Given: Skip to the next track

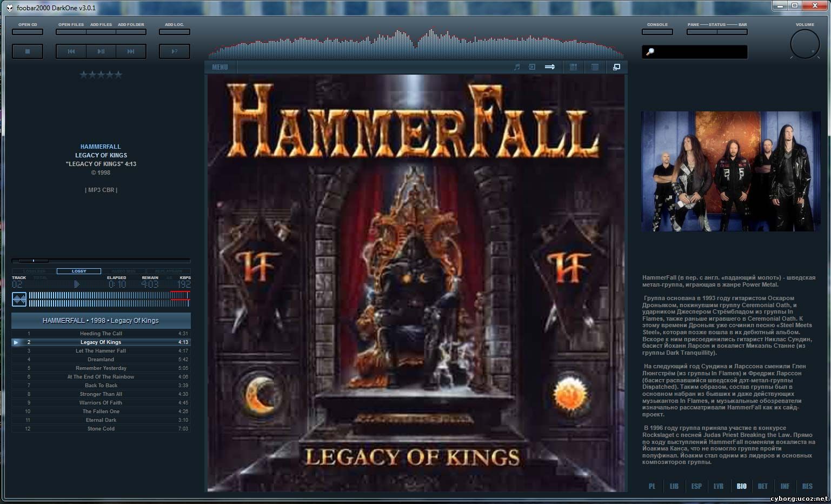Looking at the screenshot, I should coord(131,51).
